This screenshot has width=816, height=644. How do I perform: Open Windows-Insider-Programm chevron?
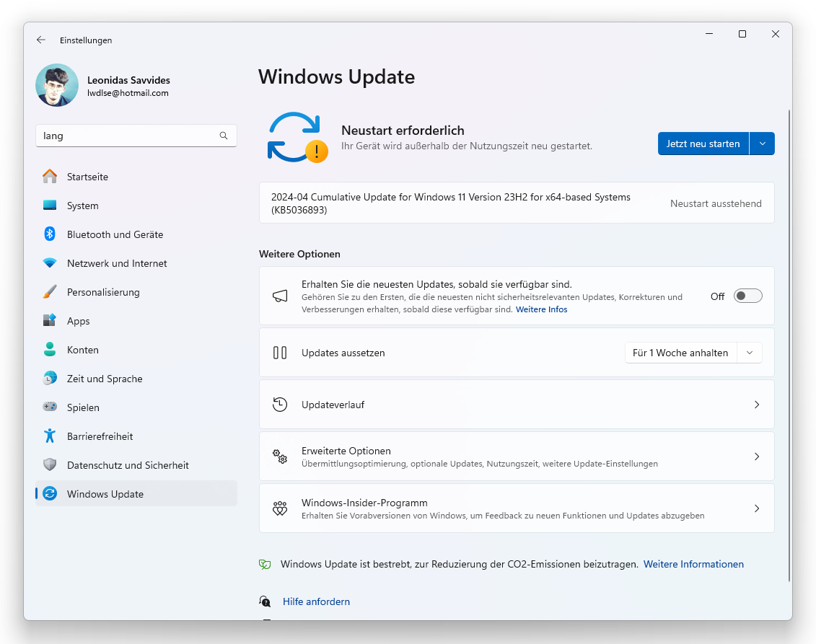tap(757, 508)
